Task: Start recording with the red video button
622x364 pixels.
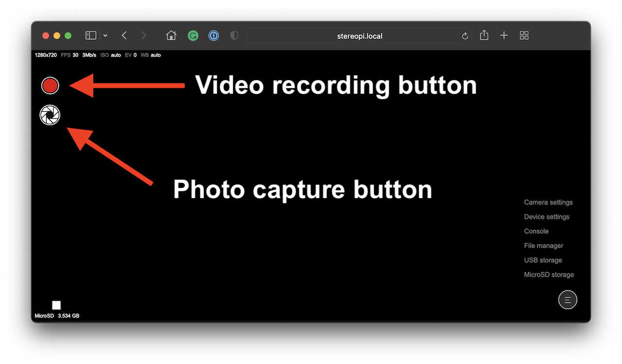Action: (x=50, y=85)
